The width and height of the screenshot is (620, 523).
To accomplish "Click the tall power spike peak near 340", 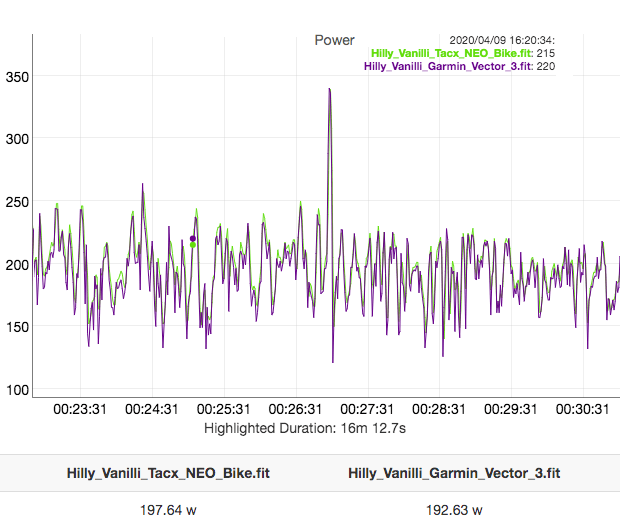I will click(x=329, y=90).
